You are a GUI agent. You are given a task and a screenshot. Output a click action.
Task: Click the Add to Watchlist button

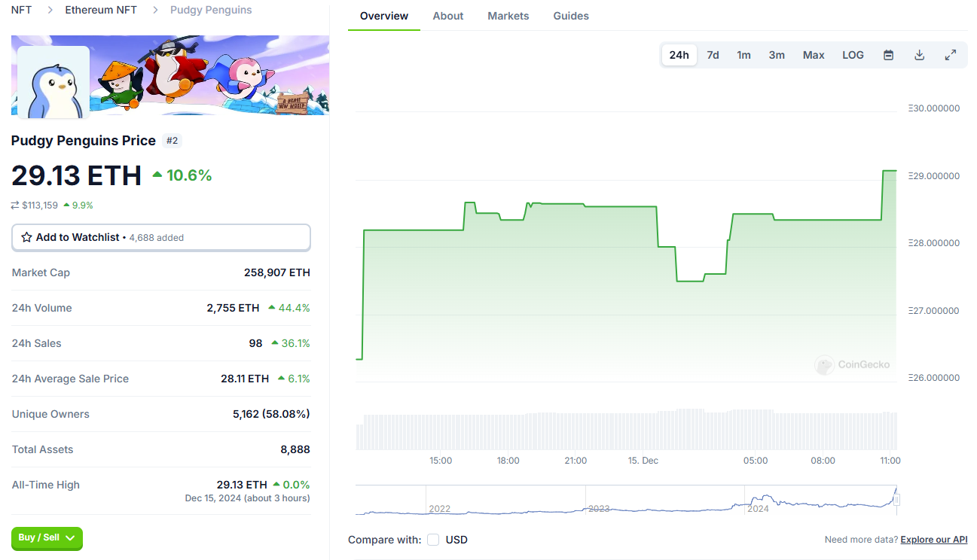pyautogui.click(x=160, y=237)
